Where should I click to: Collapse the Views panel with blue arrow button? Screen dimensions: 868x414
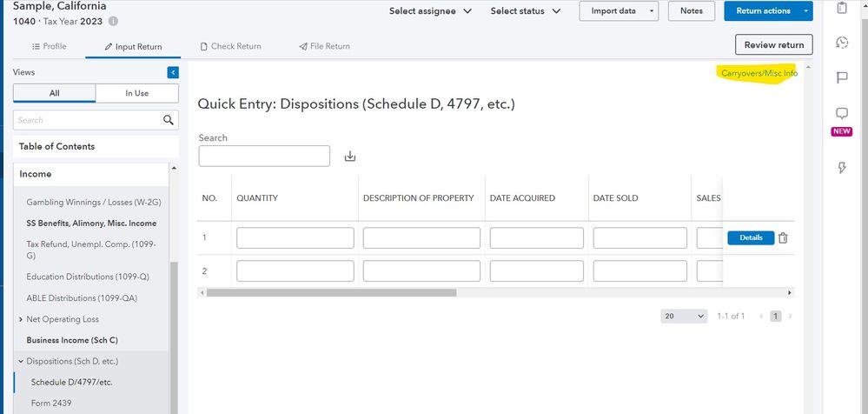click(173, 73)
